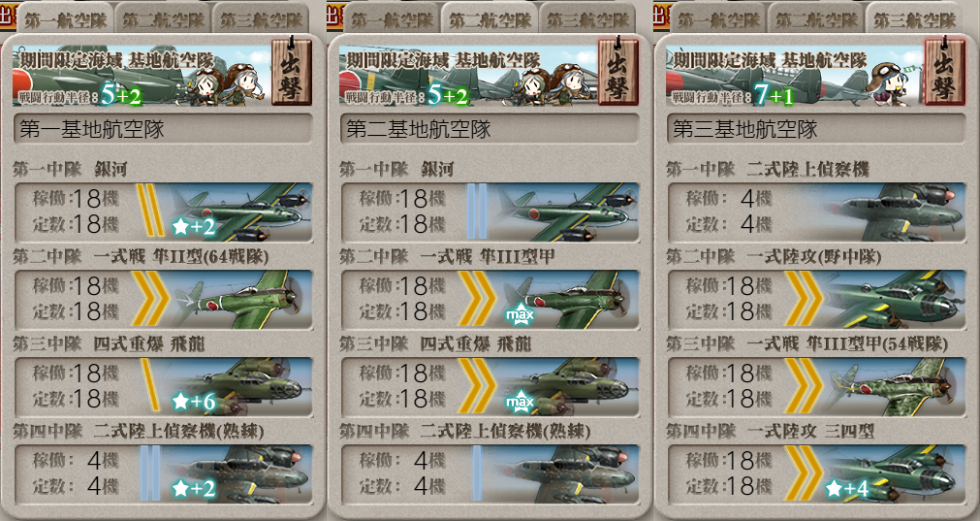
Task: Click the 飛龍 max plane in second squadron
Action: [x=567, y=387]
